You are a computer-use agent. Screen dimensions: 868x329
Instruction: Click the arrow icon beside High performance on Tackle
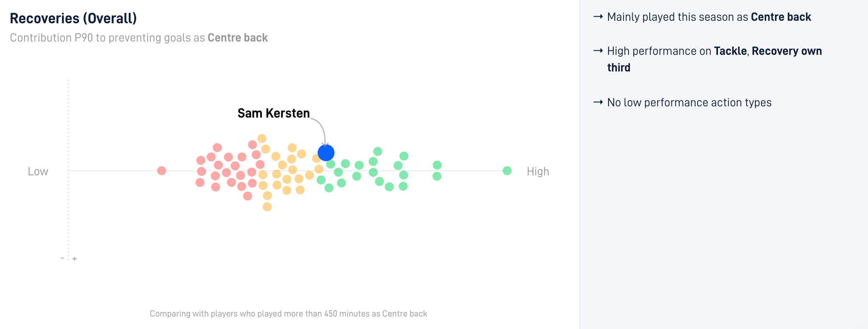click(x=598, y=50)
